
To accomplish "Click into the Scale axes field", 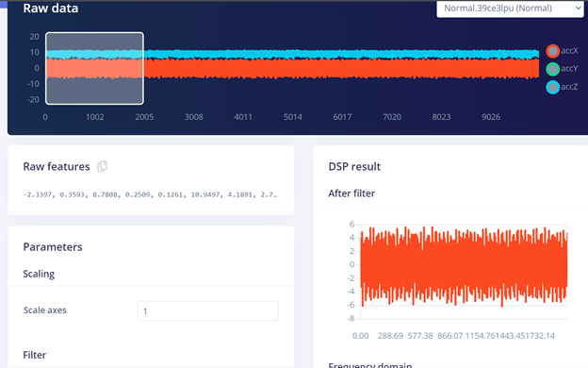I will tap(208, 311).
